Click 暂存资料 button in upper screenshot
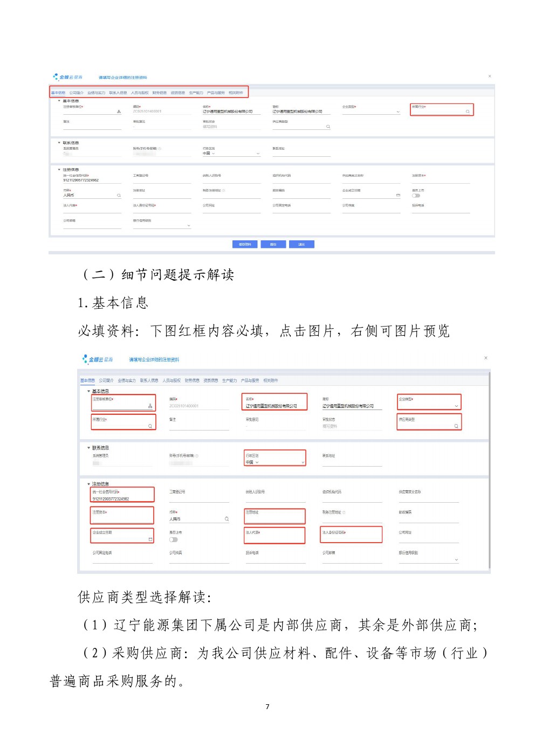The image size is (535, 756). point(245,244)
